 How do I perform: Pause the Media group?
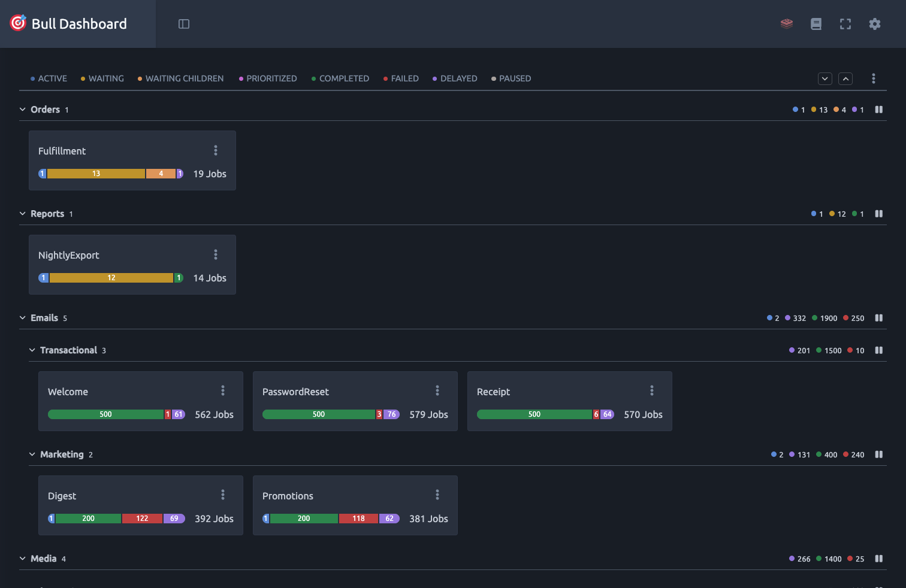tap(879, 559)
